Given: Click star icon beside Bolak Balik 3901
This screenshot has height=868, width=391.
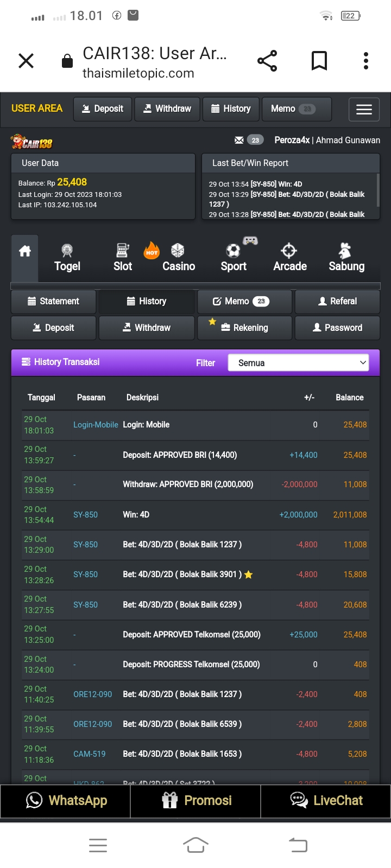Looking at the screenshot, I should (x=249, y=575).
